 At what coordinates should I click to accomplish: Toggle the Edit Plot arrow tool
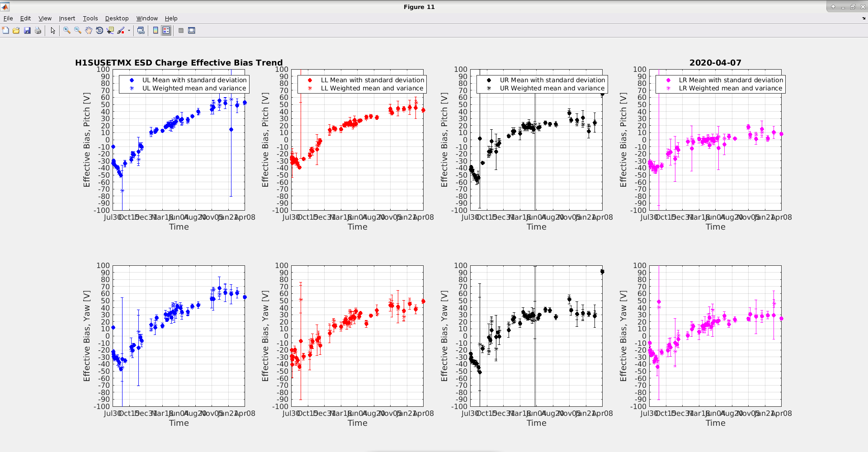tap(53, 30)
